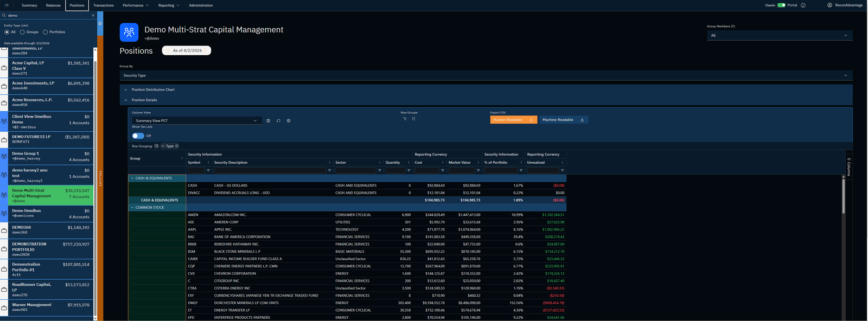Open filter for % of Portfolio column
Image resolution: width=868 pixels, height=321 pixels.
point(521,170)
